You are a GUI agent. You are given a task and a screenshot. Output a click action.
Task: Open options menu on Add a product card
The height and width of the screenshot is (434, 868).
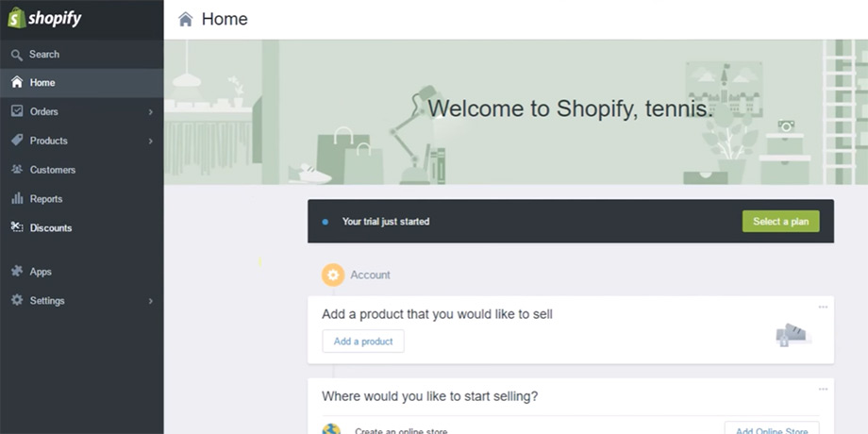pyautogui.click(x=823, y=308)
